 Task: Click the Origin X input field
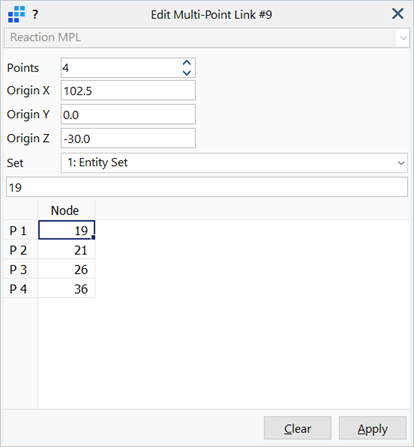[128, 90]
